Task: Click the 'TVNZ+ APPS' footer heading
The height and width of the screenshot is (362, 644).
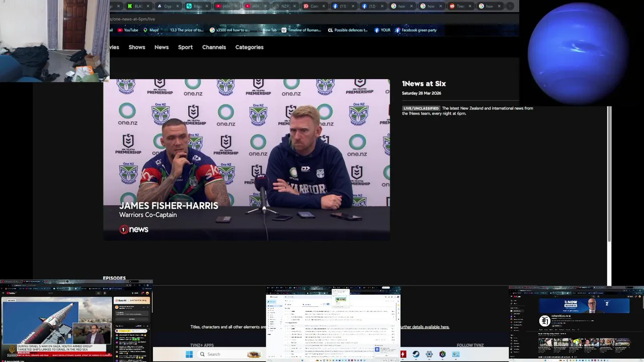Action: pos(202,345)
